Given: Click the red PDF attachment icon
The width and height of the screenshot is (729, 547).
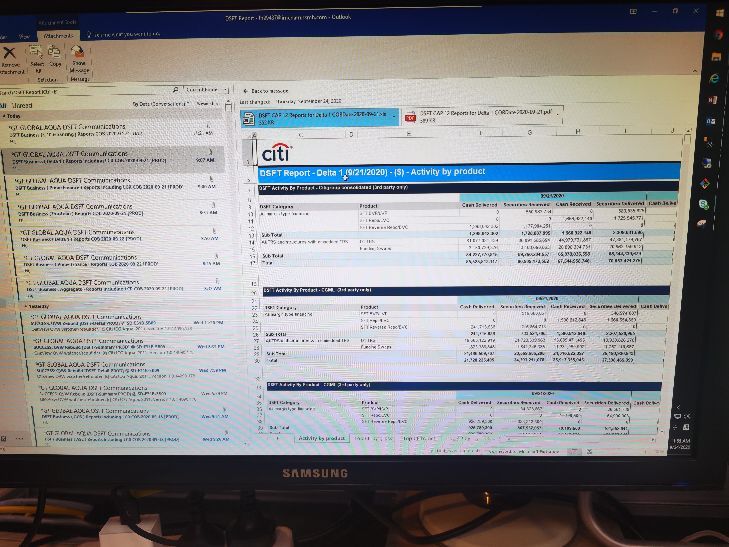Looking at the screenshot, I should [410, 118].
